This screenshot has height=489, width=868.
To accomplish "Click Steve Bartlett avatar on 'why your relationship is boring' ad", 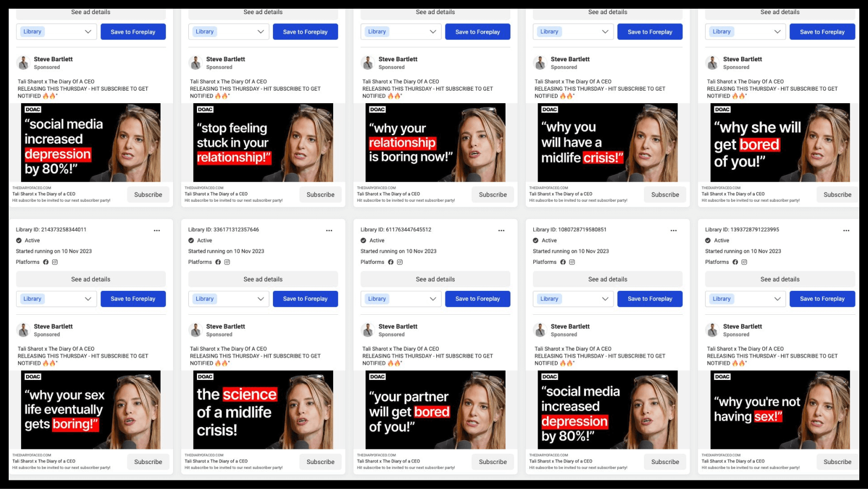I will [368, 63].
